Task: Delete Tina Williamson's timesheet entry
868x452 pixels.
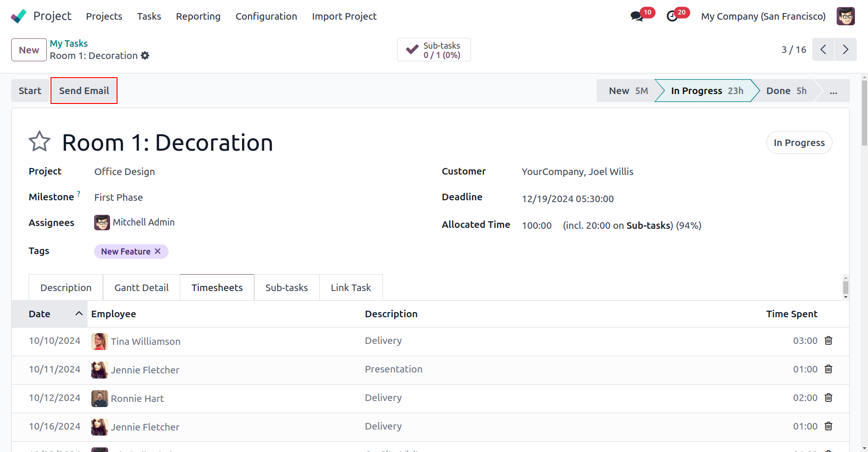Action: click(x=828, y=341)
